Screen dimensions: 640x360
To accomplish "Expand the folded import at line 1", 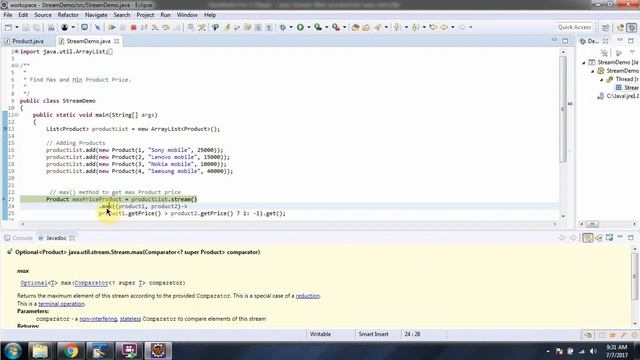I will pos(16,52).
